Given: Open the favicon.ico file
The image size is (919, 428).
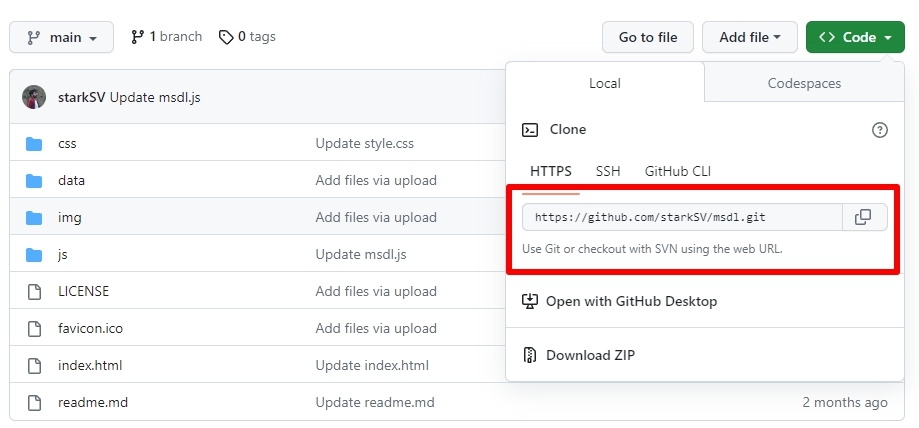Looking at the screenshot, I should [90, 328].
